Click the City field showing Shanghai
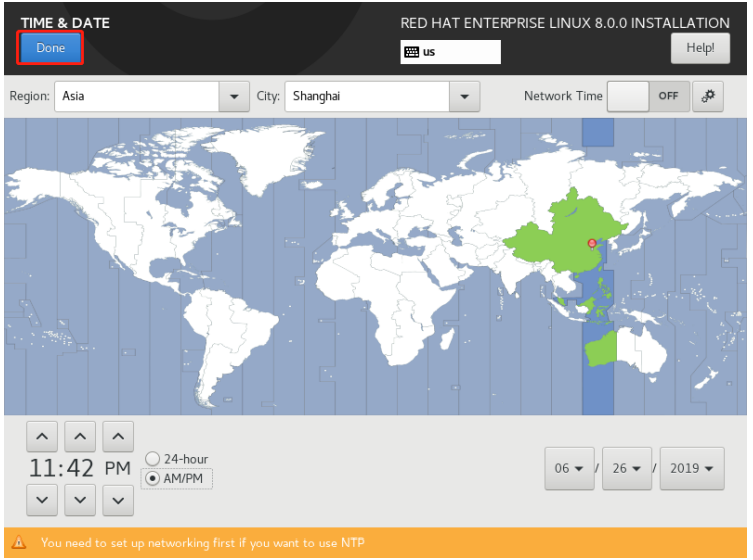 pos(367,97)
